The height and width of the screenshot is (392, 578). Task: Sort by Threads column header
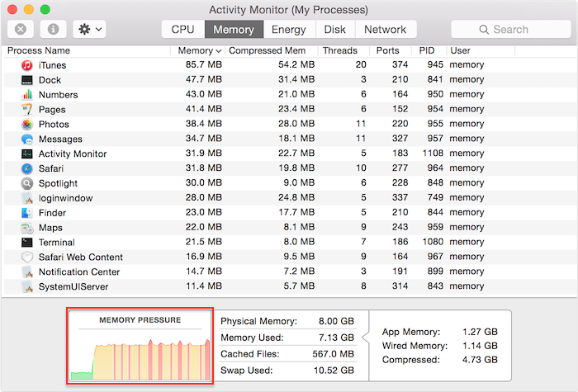point(343,50)
